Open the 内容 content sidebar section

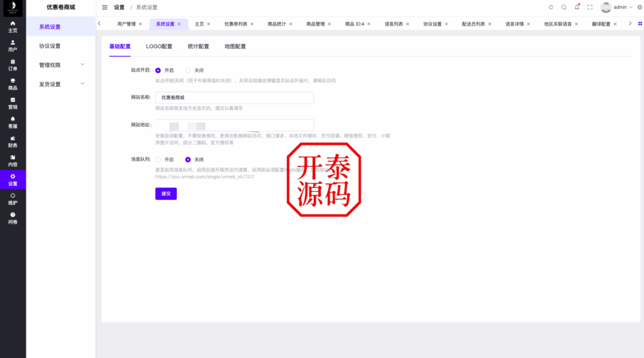point(13,161)
